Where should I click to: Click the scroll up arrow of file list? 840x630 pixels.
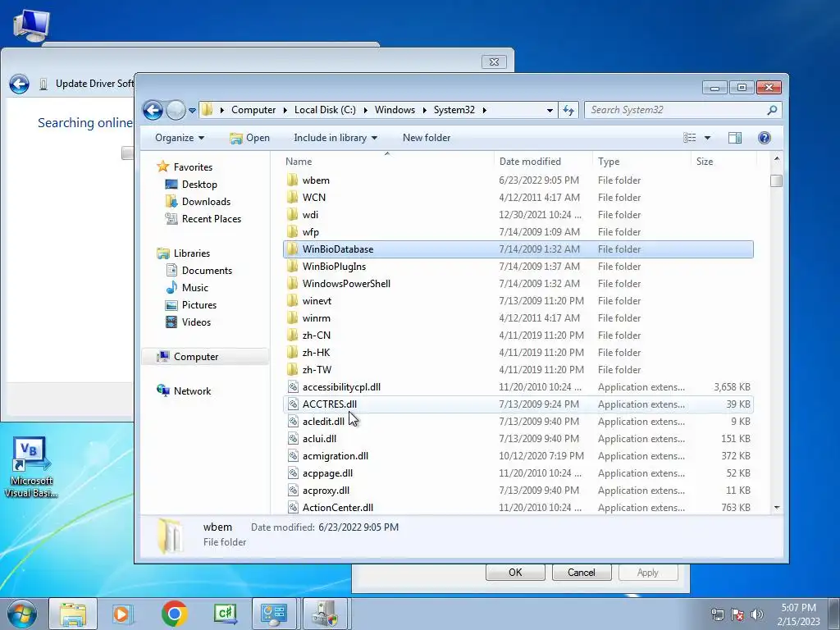(777, 160)
